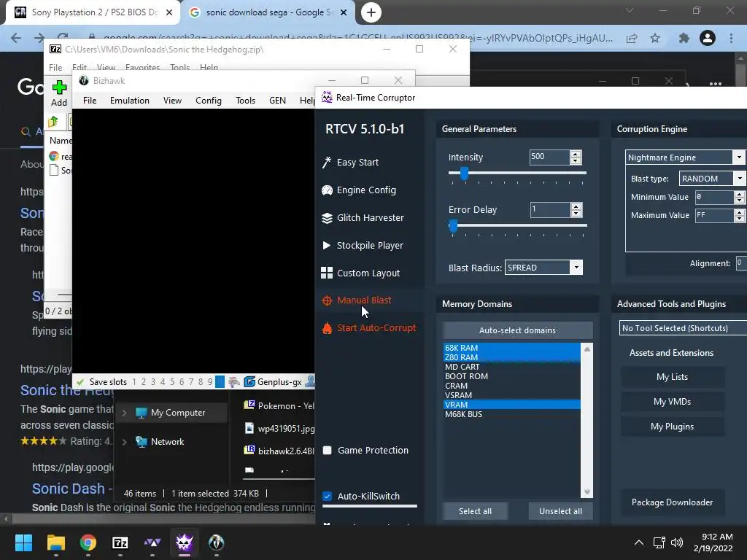Open Bizhawk Emulation menu
The height and width of the screenshot is (560, 747).
(130, 101)
